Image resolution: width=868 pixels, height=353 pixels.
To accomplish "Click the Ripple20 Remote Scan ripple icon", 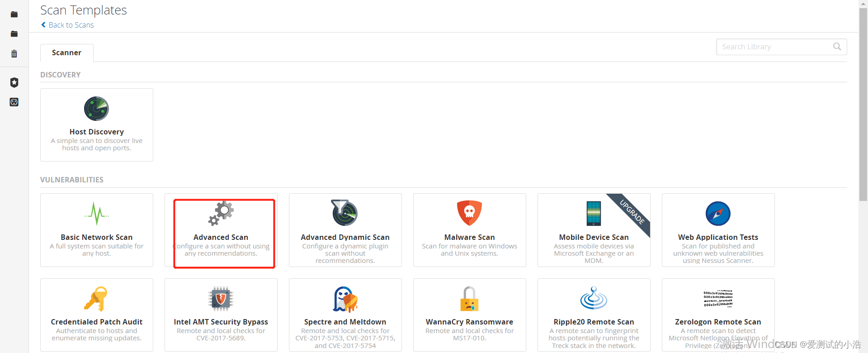I will click(594, 298).
